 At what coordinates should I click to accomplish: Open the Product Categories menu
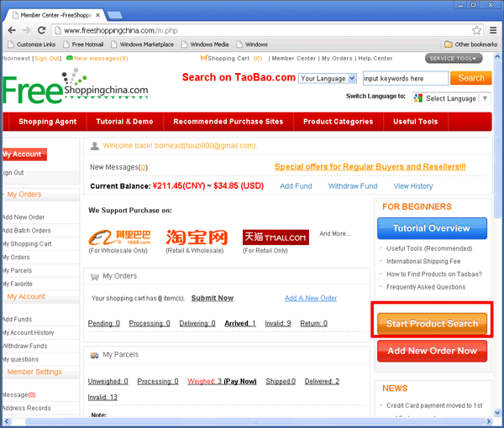tap(338, 122)
